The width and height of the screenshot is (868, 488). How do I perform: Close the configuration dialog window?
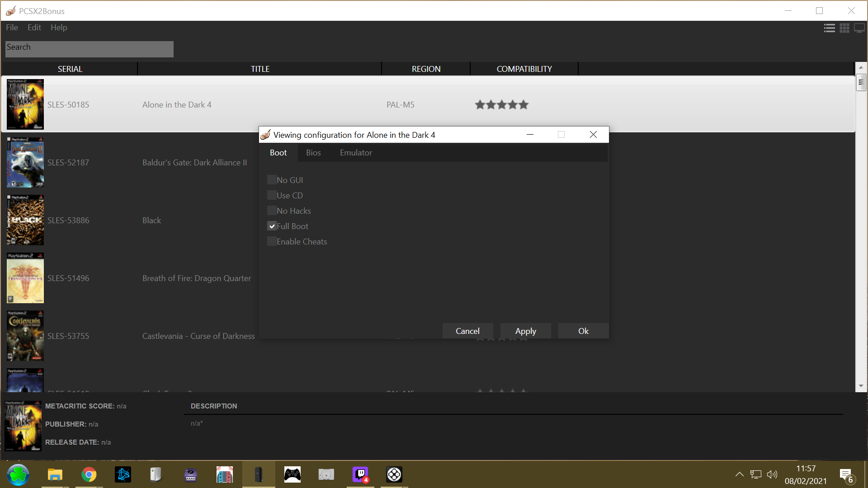tap(593, 135)
